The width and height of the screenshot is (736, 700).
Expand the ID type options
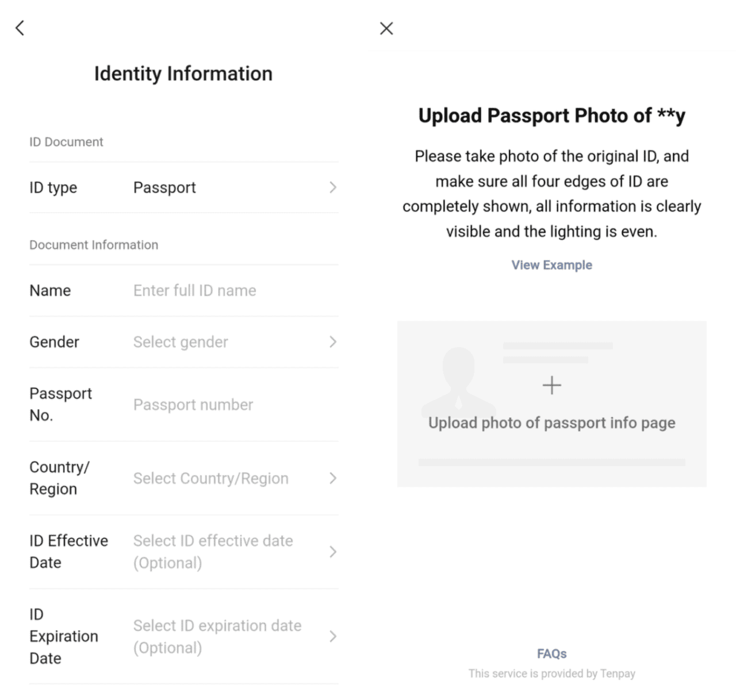click(230, 187)
